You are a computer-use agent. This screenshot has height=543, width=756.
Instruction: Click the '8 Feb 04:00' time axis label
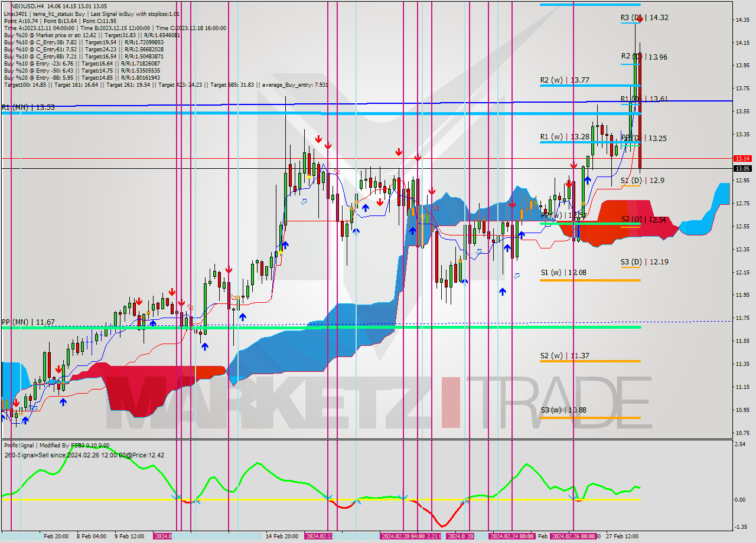tap(91, 537)
